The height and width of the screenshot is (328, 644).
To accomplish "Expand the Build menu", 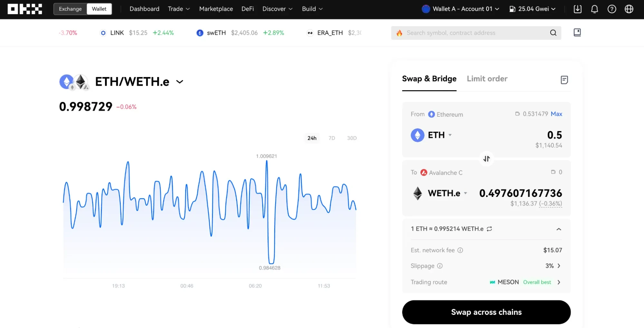I will pos(312,9).
